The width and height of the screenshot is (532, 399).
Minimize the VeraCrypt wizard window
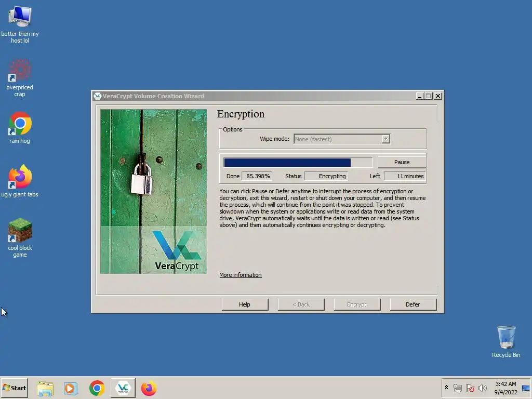420,96
